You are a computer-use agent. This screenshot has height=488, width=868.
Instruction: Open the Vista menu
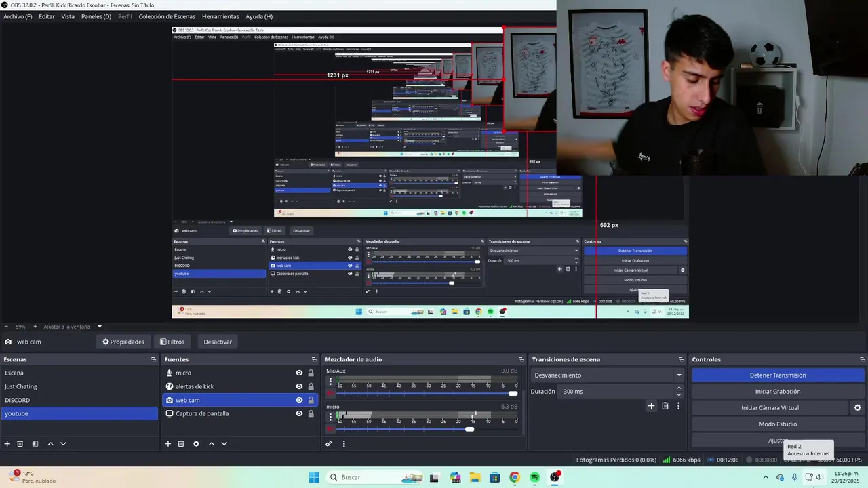tap(68, 16)
